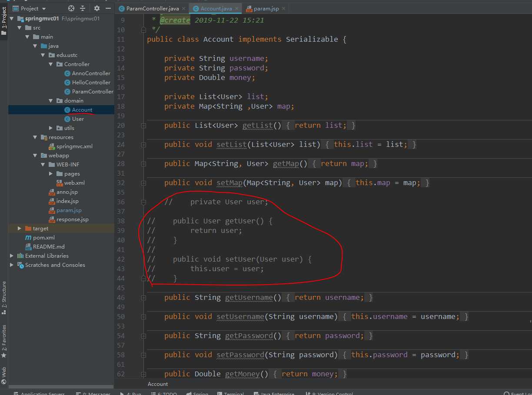
Task: Expand the pages folder
Action: 51,174
